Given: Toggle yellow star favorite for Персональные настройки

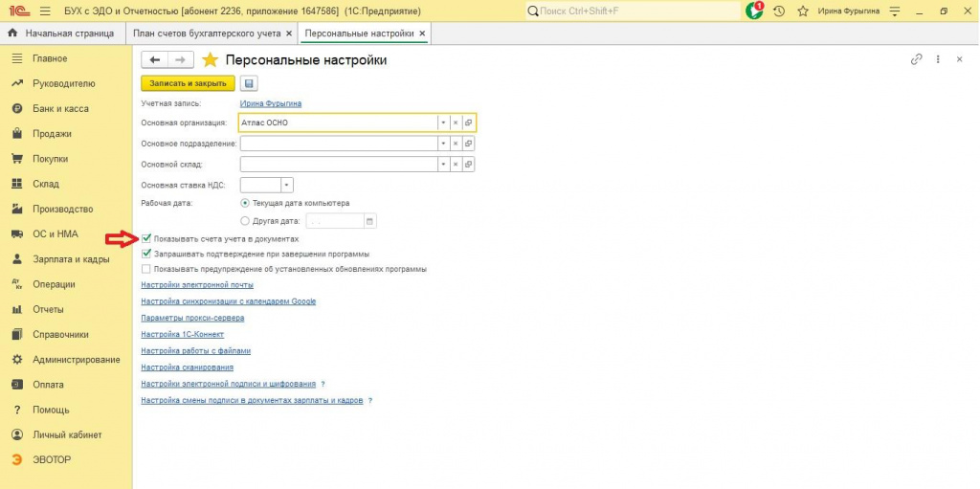Looking at the screenshot, I should 210,60.
